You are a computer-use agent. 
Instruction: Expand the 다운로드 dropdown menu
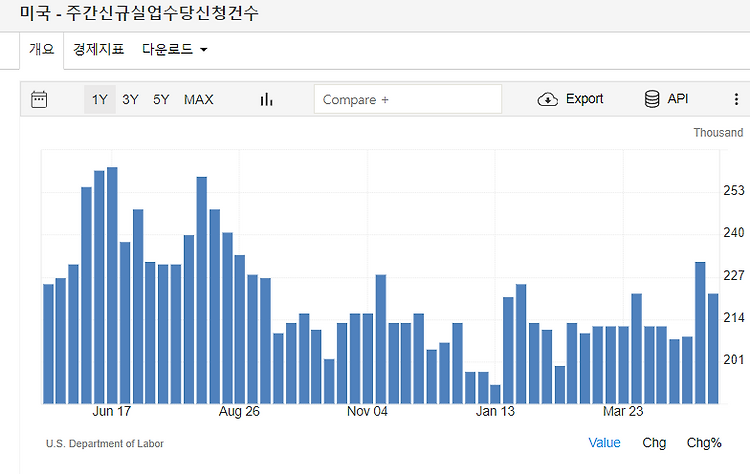175,49
